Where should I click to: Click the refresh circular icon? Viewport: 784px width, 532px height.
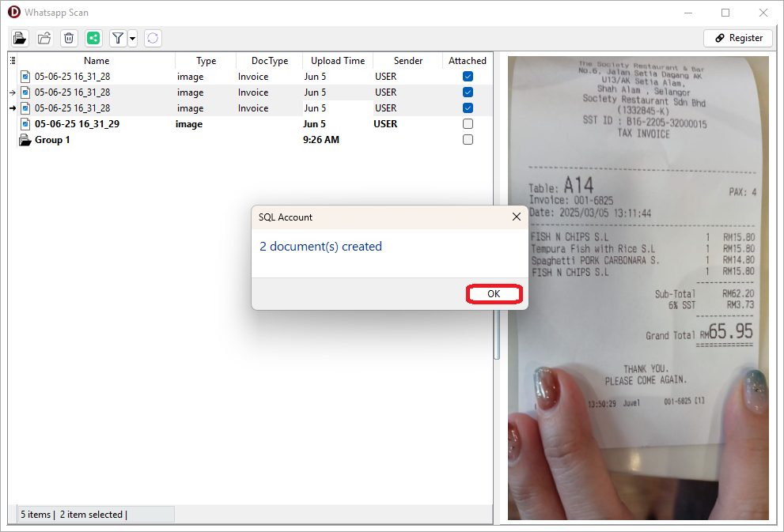[153, 38]
